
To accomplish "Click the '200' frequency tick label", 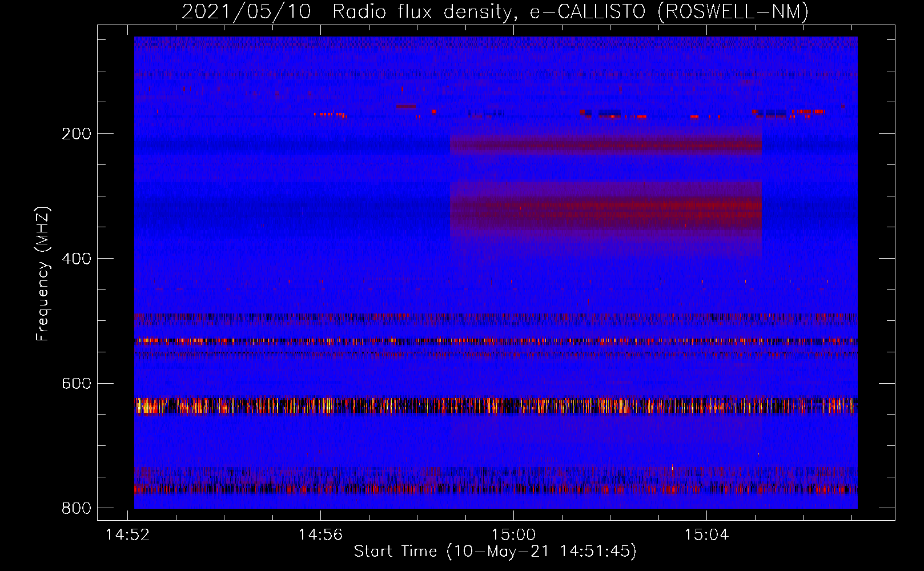I will 77,134.
